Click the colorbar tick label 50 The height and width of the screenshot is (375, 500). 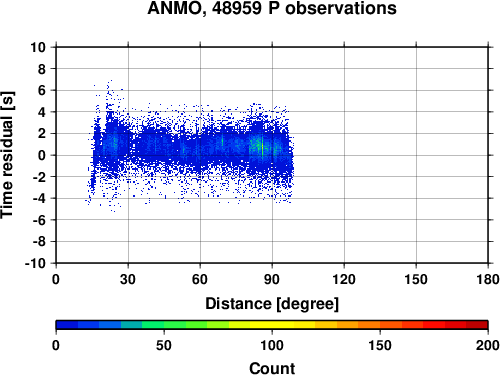click(x=164, y=345)
